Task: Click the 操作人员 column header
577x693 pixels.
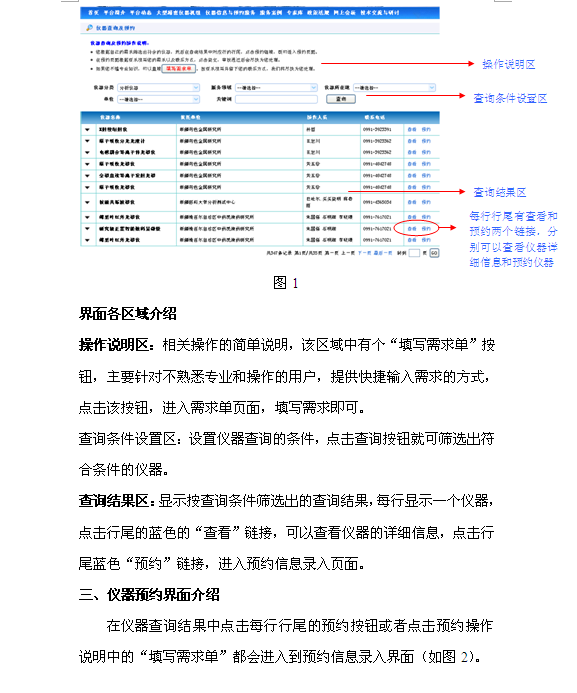Action: 317,117
